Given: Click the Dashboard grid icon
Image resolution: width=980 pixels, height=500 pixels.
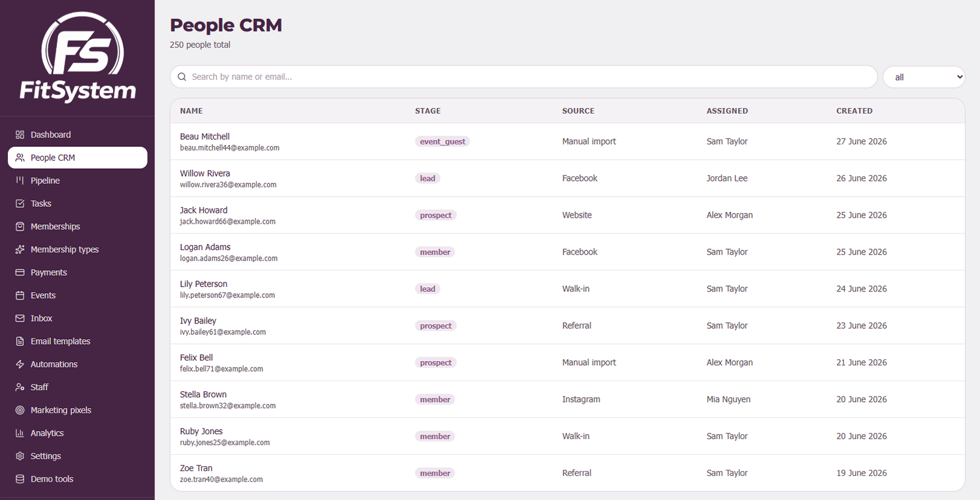Looking at the screenshot, I should coord(20,135).
